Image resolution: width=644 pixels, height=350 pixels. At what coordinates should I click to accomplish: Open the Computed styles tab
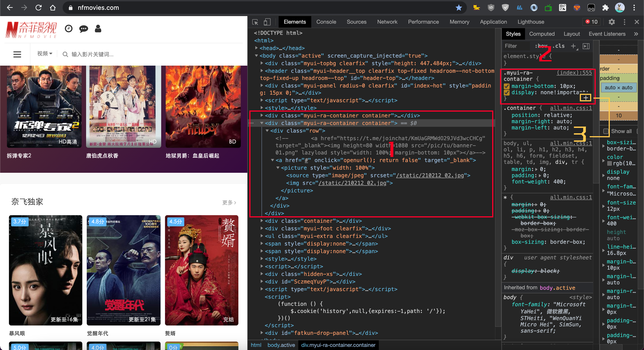point(542,34)
